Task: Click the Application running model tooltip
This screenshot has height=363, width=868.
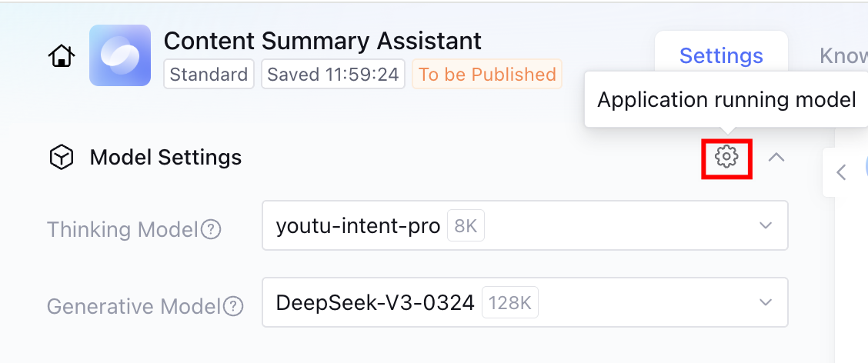Action: (726, 100)
